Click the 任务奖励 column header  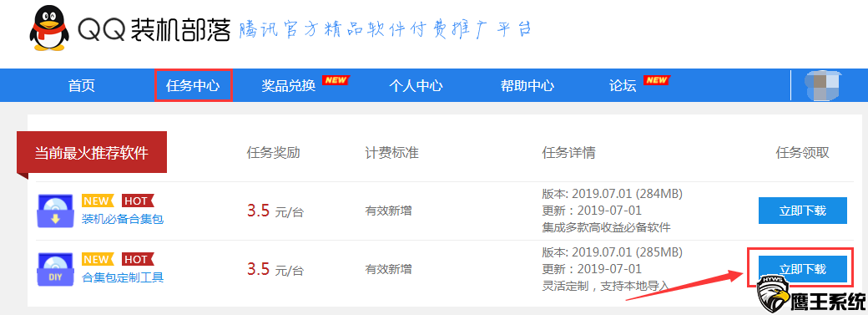coord(274,153)
